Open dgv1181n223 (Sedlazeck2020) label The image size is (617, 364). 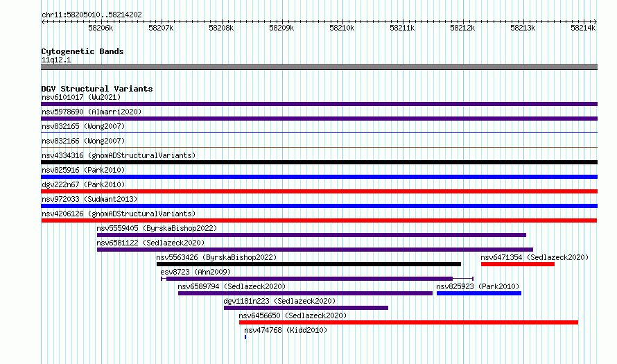(279, 301)
